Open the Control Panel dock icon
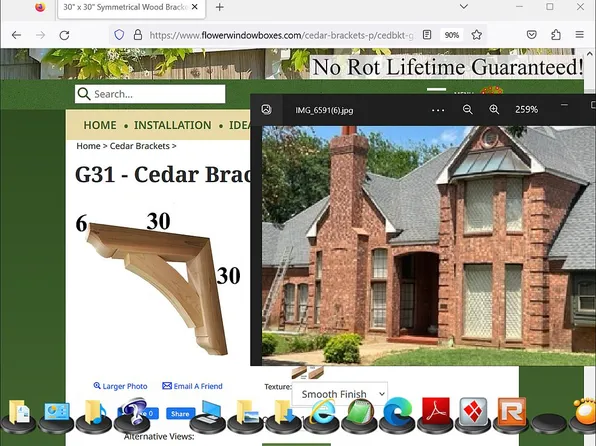Screen dimensions: 596x446 (x=57, y=413)
